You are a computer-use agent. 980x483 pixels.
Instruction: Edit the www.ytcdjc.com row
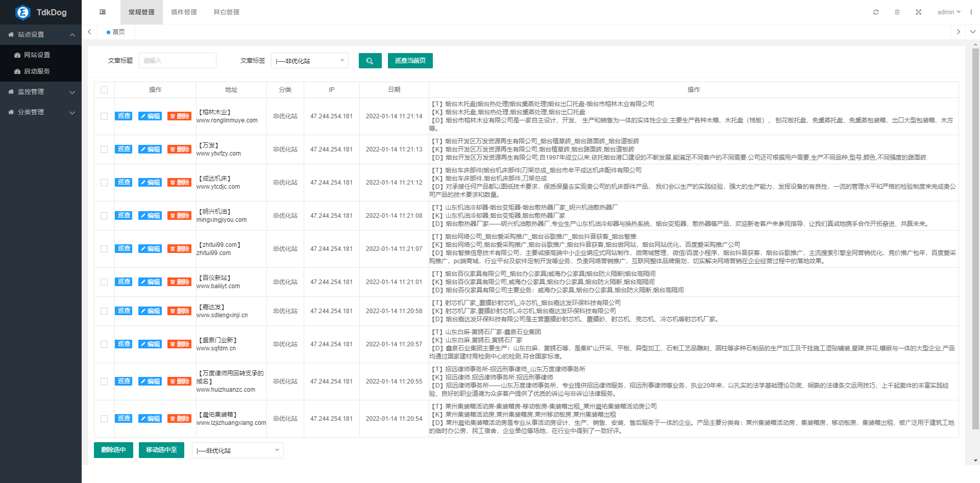(x=150, y=183)
